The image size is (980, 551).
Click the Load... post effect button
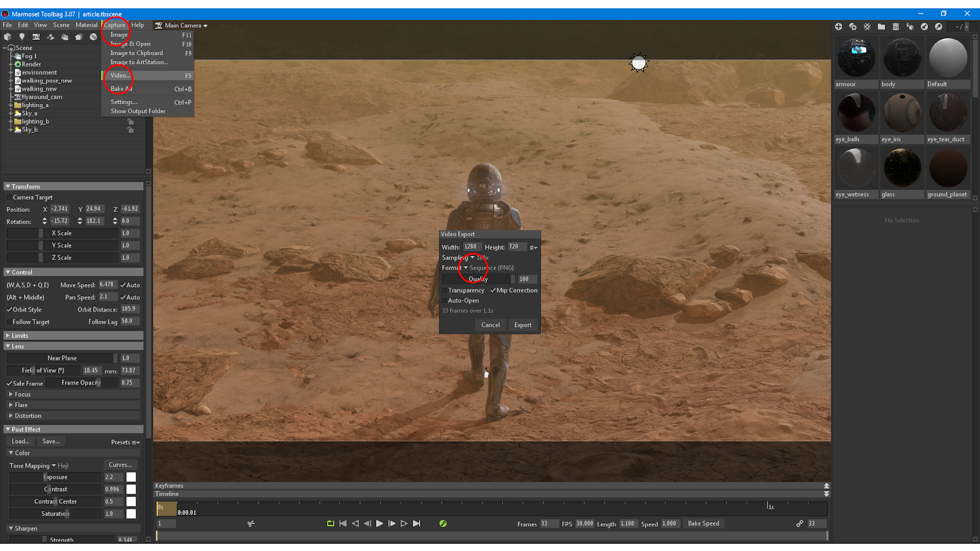20,441
